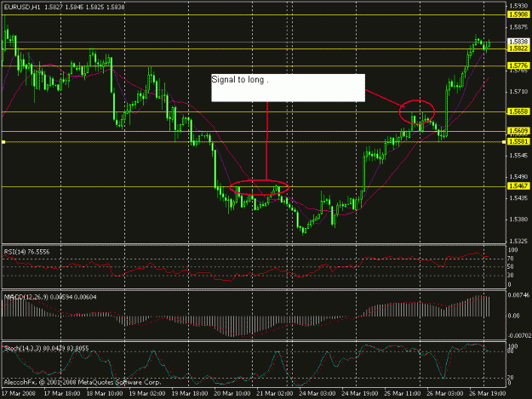The image size is (532, 399).
Task: Click the 1.5325 price axis value
Action: coord(518,241)
